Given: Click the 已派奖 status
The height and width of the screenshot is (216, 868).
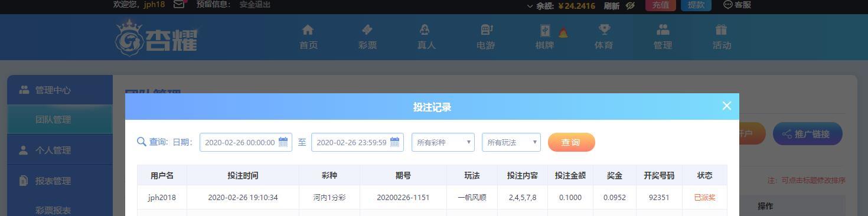Looking at the screenshot, I should [704, 198].
